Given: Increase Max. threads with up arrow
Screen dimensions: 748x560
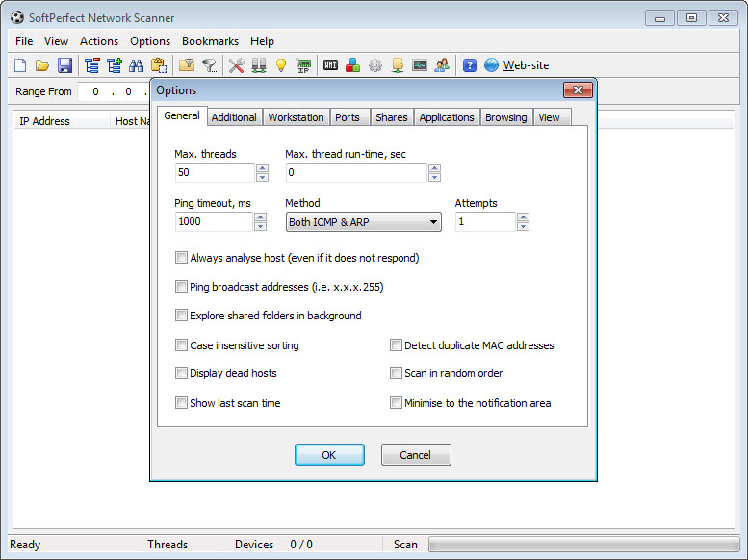Looking at the screenshot, I should tap(263, 168).
